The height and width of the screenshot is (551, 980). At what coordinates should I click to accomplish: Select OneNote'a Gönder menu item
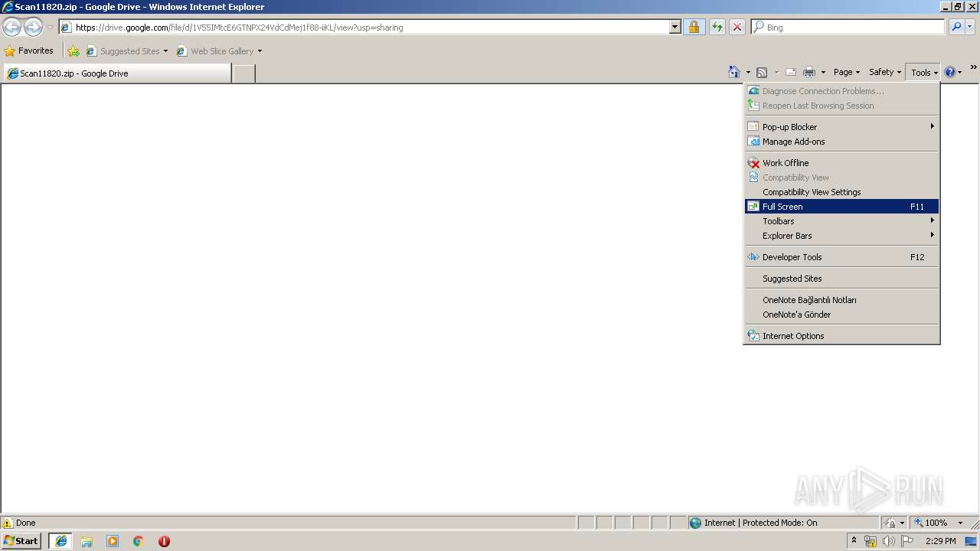(841, 315)
